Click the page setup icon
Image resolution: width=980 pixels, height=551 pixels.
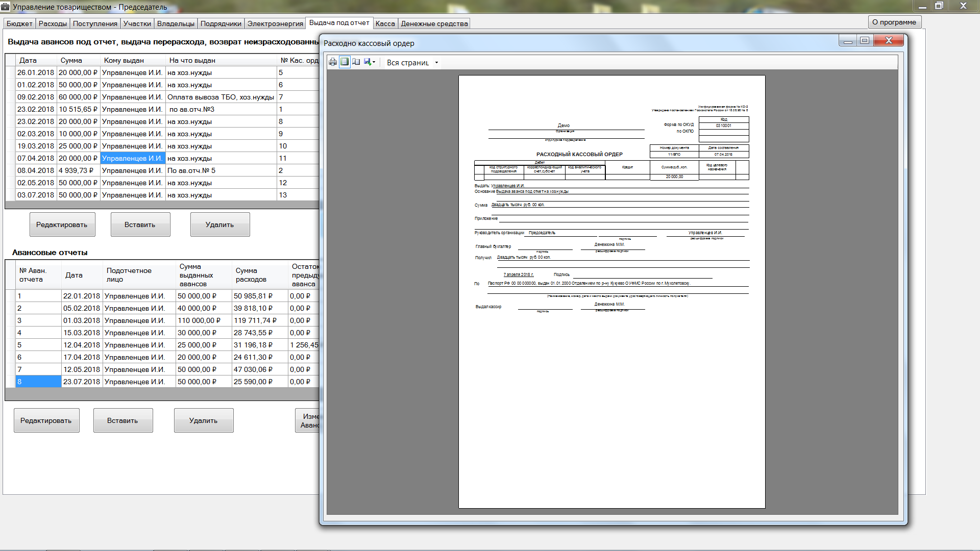[356, 62]
